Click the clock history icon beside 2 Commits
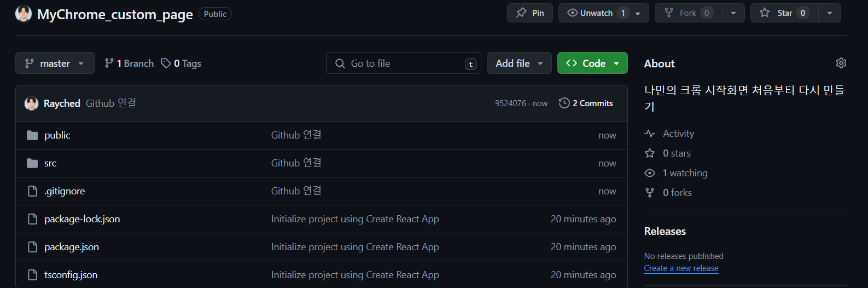 coord(564,103)
